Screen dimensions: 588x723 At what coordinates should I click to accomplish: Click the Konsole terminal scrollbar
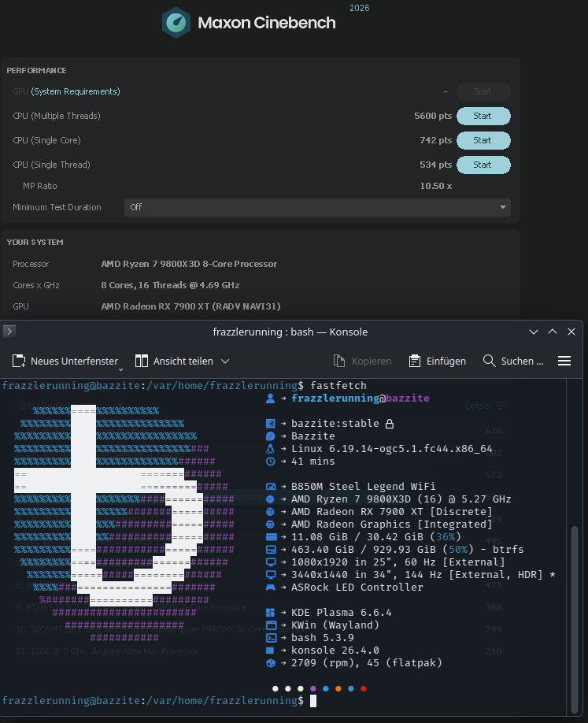[x=574, y=619]
